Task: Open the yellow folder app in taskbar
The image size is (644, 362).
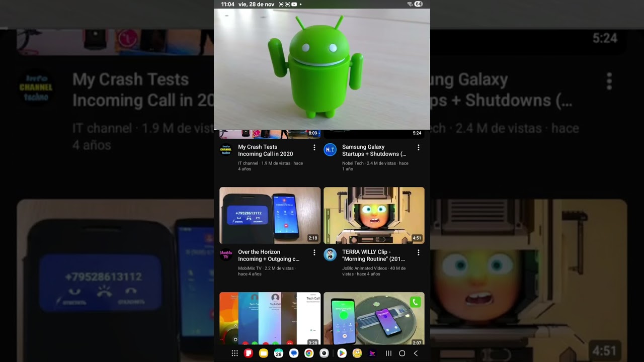Action: point(263,353)
